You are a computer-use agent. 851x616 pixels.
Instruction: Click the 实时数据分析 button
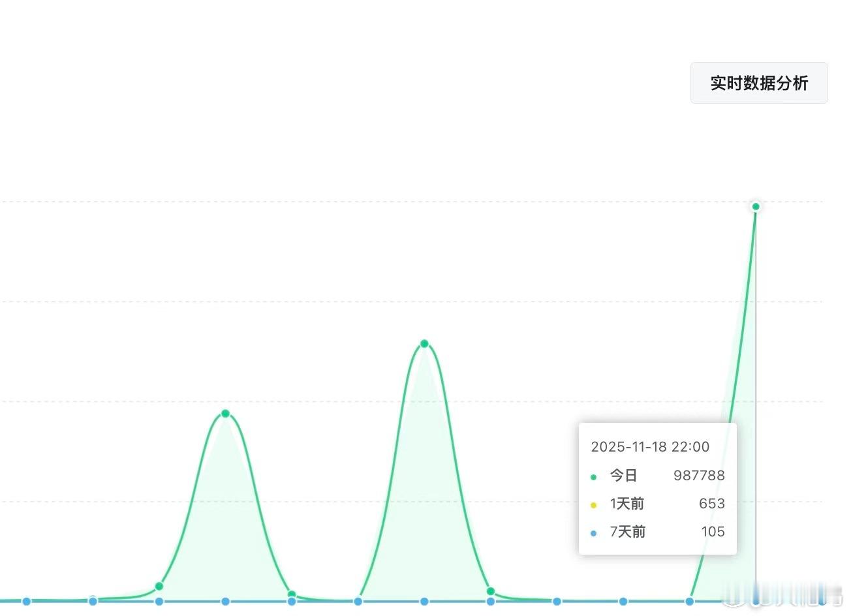(x=759, y=83)
